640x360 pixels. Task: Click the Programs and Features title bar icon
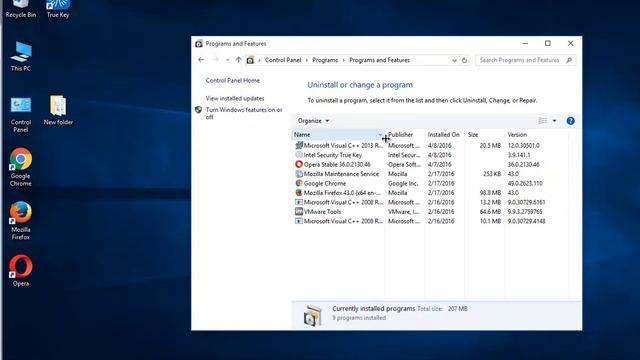[x=199, y=44]
